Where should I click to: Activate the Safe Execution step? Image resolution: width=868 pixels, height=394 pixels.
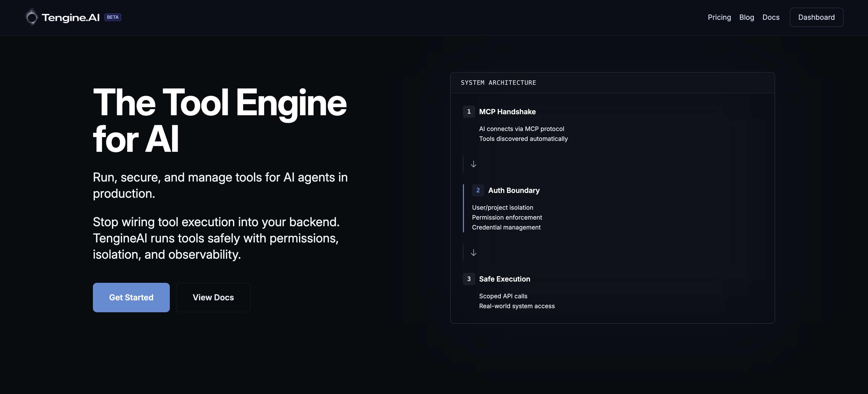(504, 279)
